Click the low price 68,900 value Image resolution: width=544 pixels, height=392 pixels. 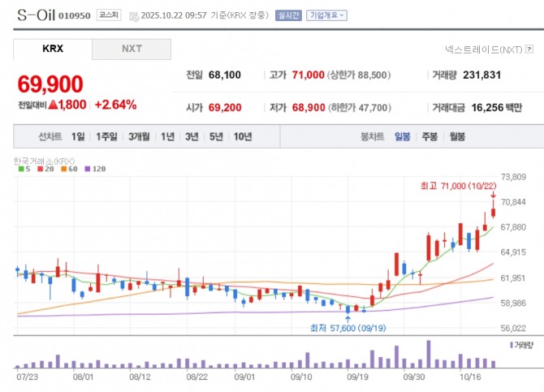[309, 108]
